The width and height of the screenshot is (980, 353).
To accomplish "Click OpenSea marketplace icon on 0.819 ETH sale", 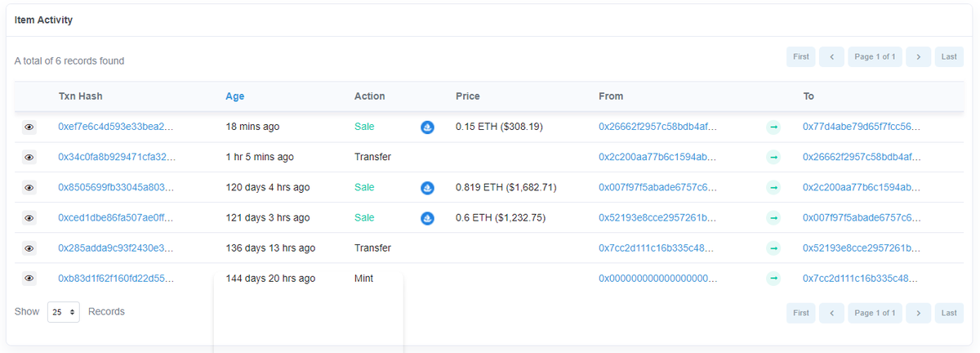I will pyautogui.click(x=427, y=188).
